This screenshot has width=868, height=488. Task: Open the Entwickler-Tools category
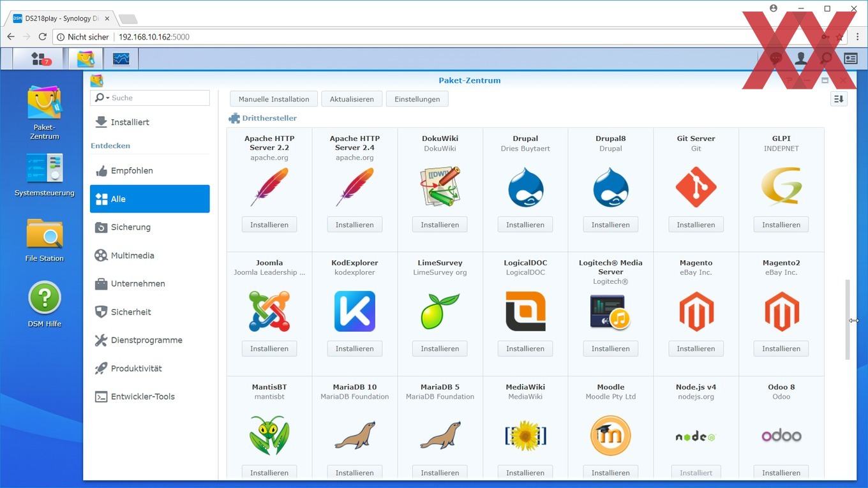[x=149, y=397]
